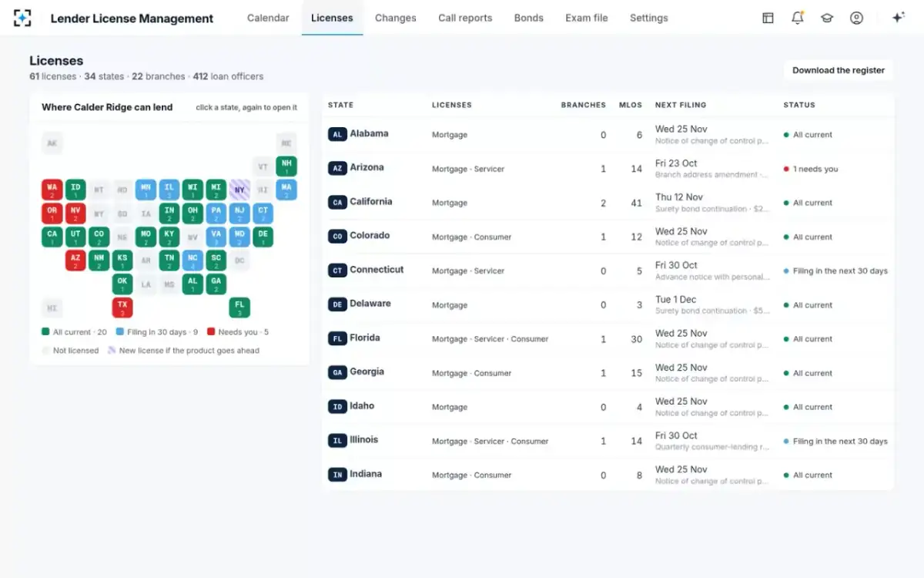The image size is (924, 578).
Task: Click 'Mortgage · Servicer · Consumer' in Florida row
Action: (x=490, y=339)
